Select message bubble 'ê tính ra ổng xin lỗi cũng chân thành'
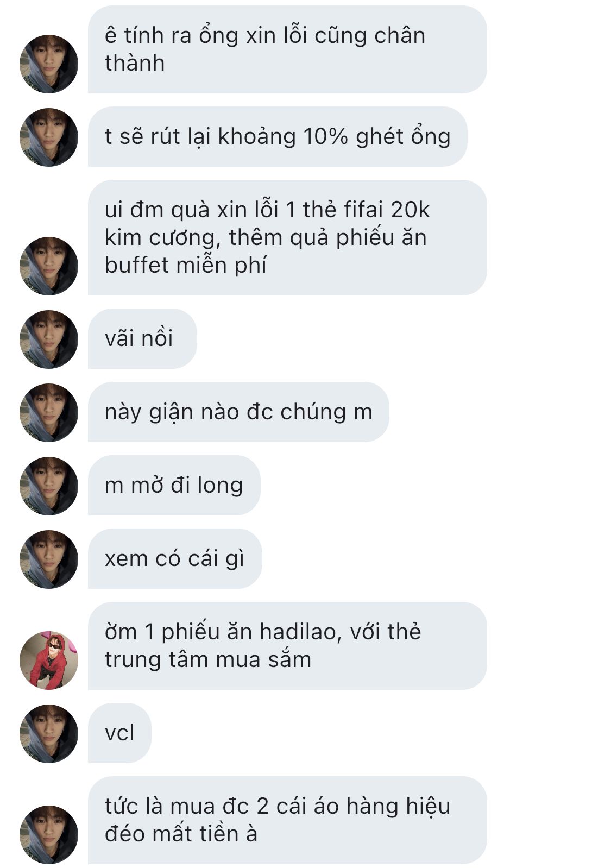 coord(287,49)
